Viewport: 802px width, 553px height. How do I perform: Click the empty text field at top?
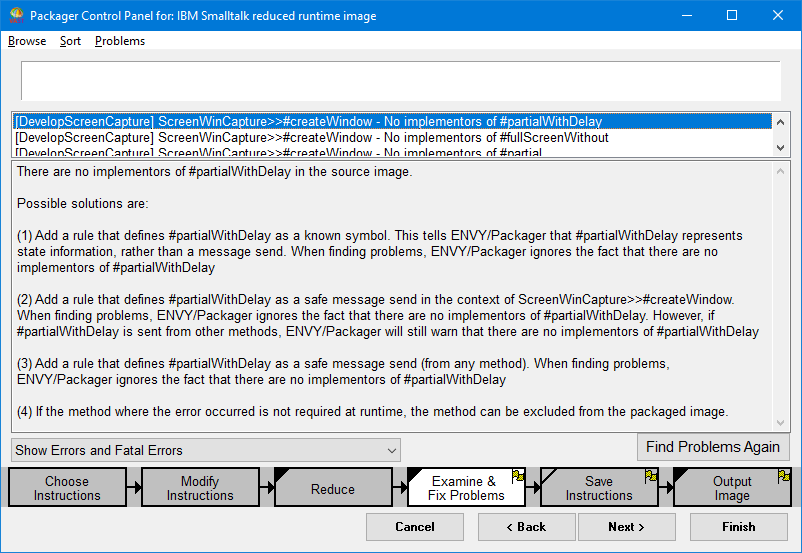click(x=400, y=80)
